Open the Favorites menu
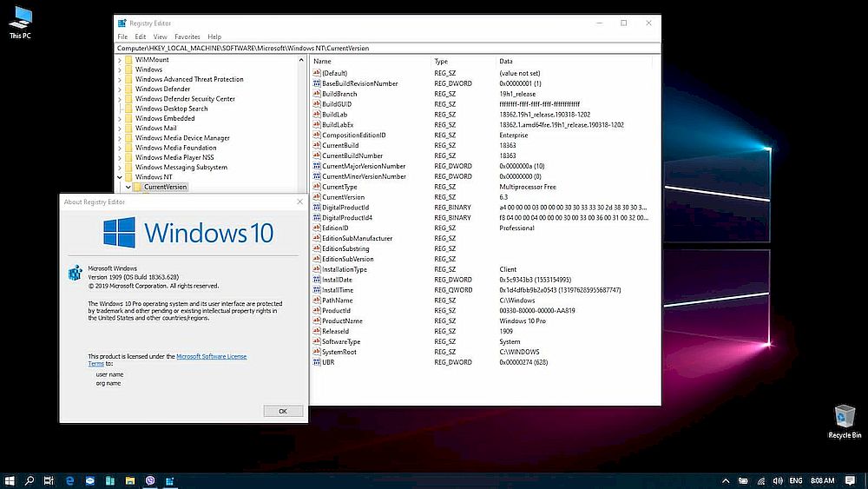 (x=187, y=36)
